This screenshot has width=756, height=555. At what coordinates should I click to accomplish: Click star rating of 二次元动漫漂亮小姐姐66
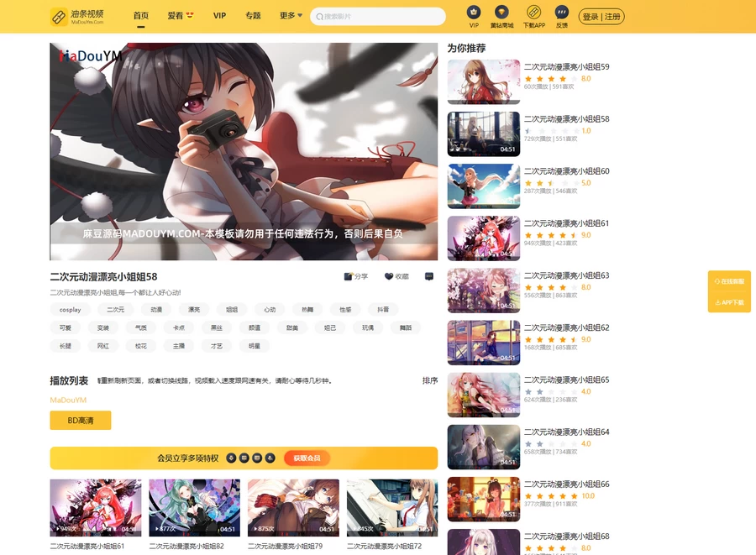552,495
